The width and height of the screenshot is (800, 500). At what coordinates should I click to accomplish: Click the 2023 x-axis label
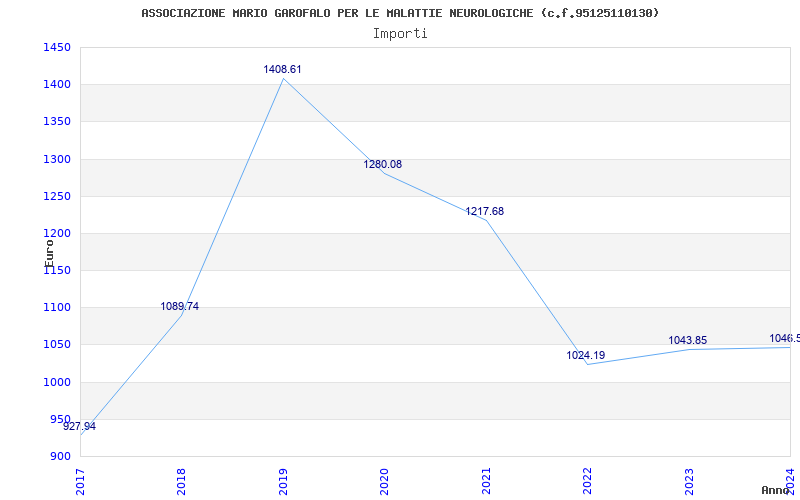[688, 482]
